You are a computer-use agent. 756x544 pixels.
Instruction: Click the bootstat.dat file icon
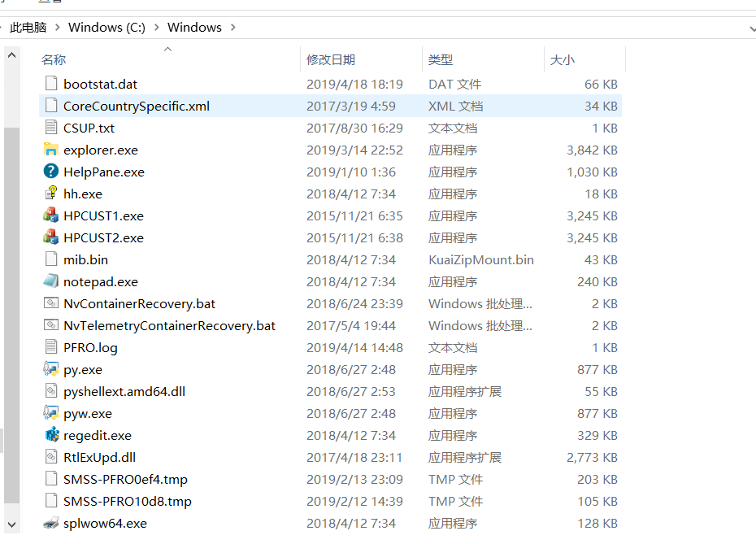[51, 84]
